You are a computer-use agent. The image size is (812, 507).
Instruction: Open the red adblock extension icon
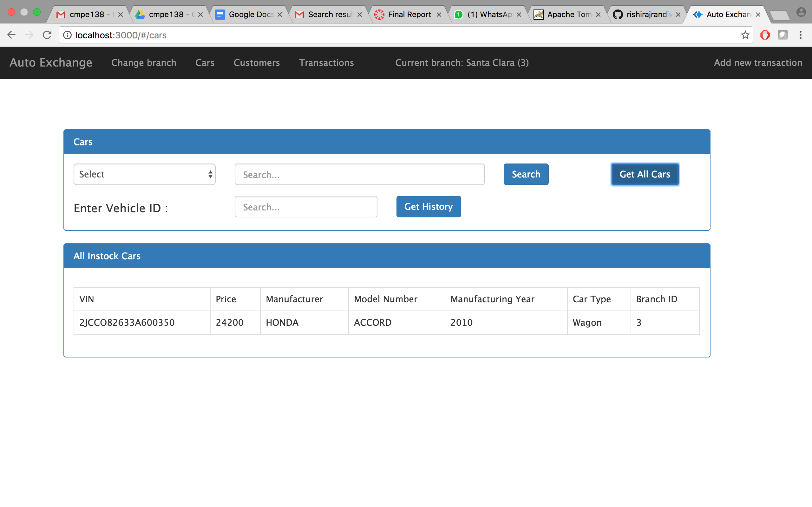[765, 35]
